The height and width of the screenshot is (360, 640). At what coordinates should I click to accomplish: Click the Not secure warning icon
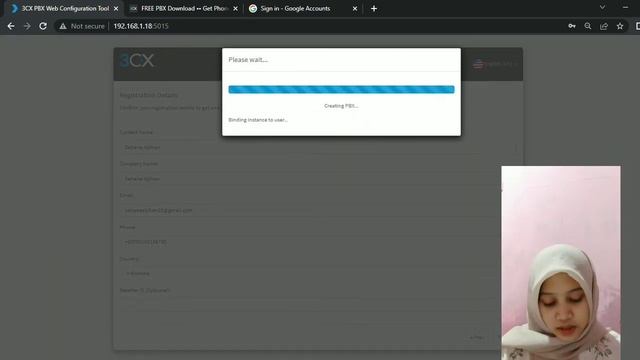pos(63,26)
